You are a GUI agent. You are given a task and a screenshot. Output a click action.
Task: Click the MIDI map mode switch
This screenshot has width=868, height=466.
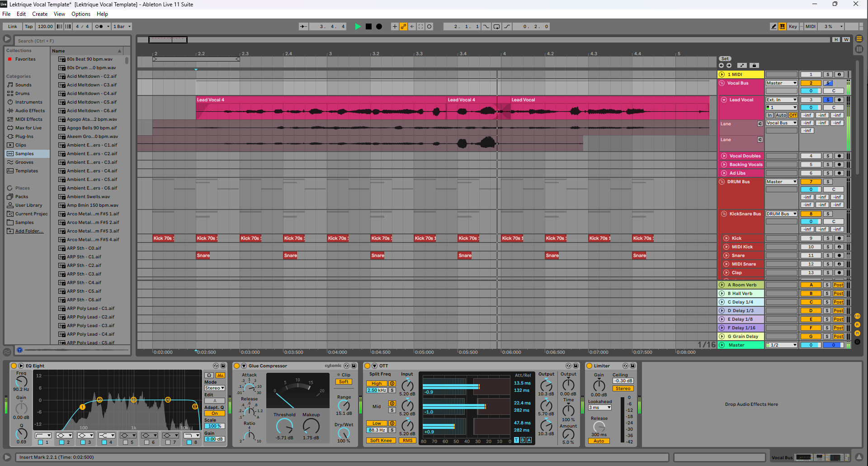click(x=810, y=26)
